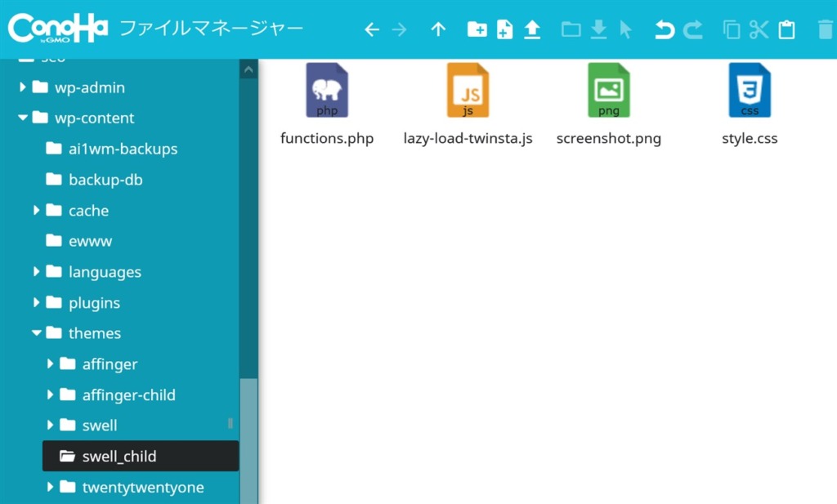
Task: Open the backup-db folder
Action: (94, 179)
